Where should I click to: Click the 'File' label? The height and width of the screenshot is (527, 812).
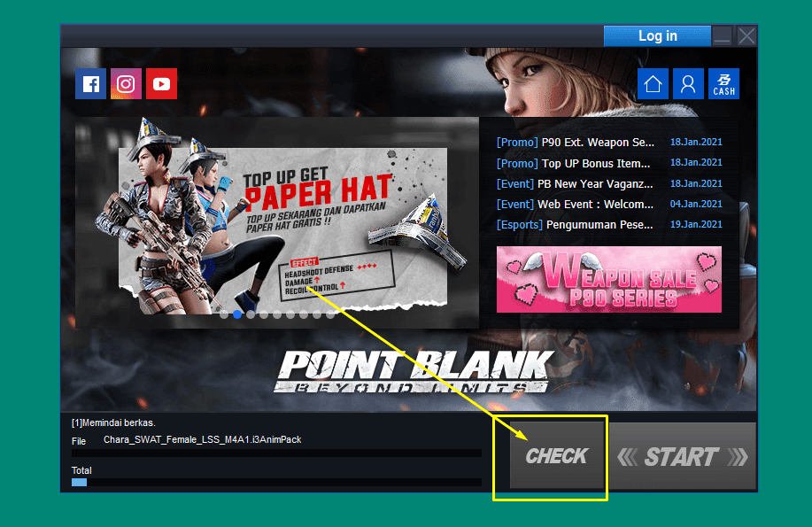(x=79, y=441)
